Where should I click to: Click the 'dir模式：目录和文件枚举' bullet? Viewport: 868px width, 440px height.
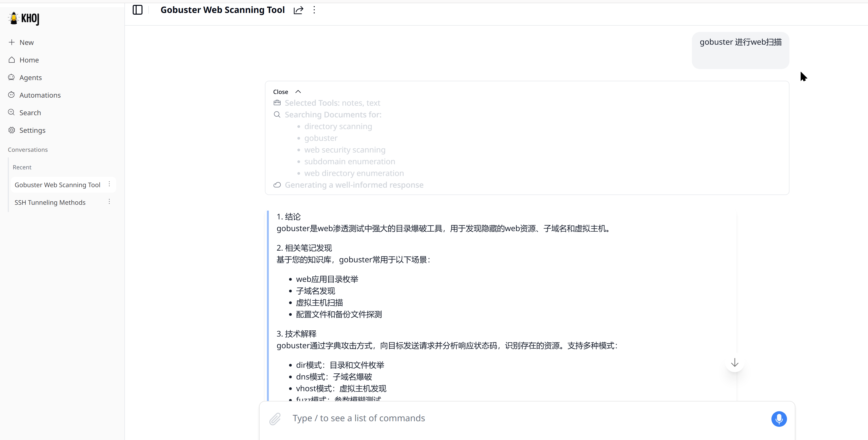[x=340, y=365]
